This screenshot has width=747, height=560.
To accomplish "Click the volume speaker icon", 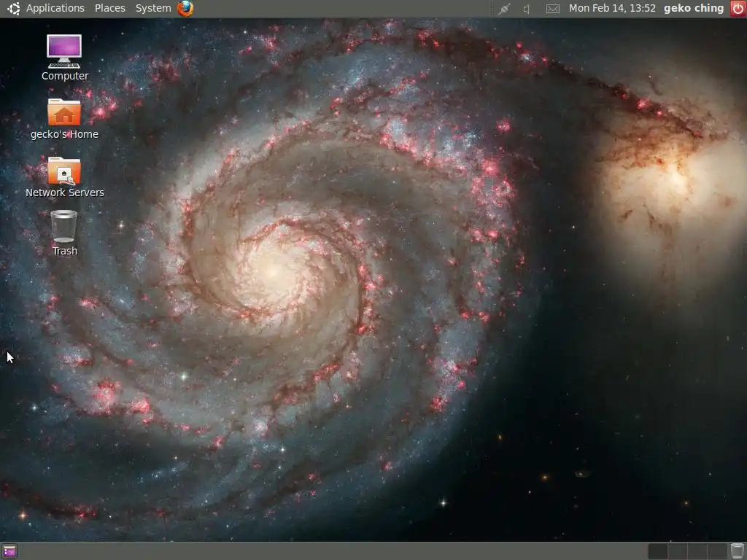I will (x=527, y=9).
